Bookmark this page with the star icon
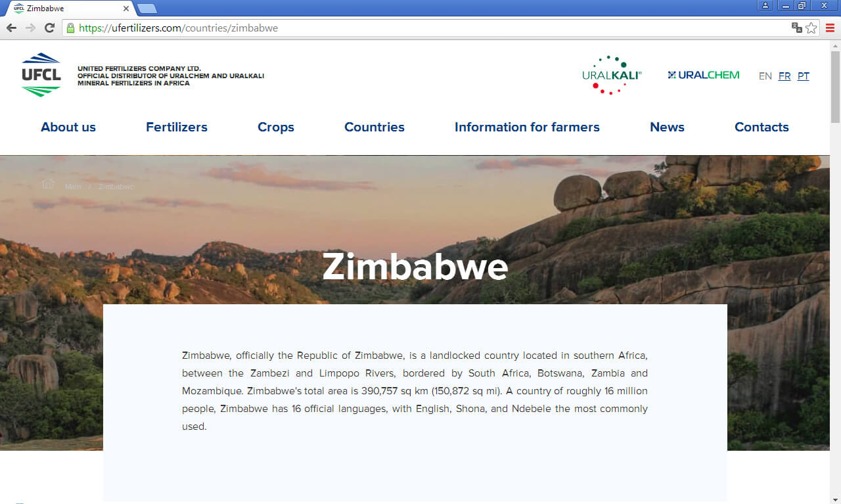The height and width of the screenshot is (504, 841). pyautogui.click(x=811, y=28)
